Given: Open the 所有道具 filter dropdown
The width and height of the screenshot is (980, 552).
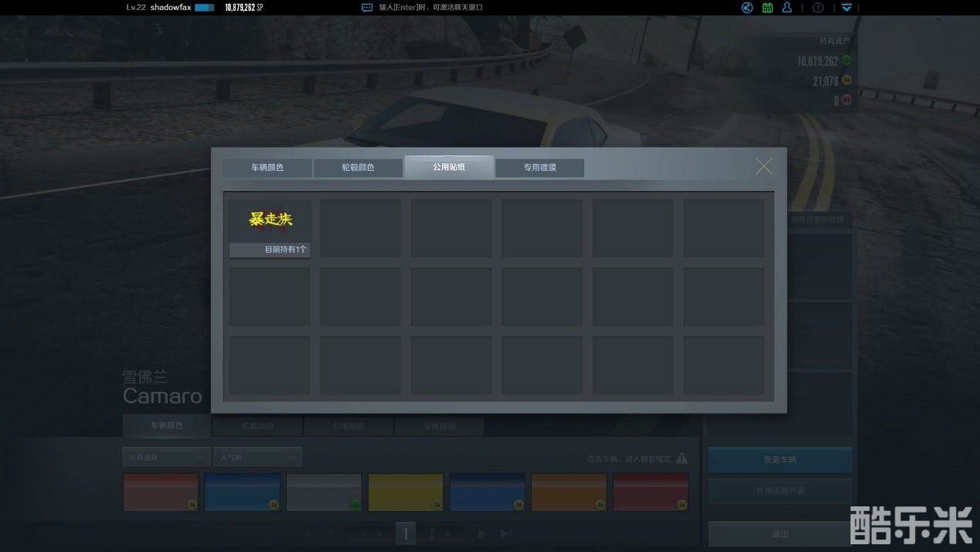Looking at the screenshot, I should [166, 458].
